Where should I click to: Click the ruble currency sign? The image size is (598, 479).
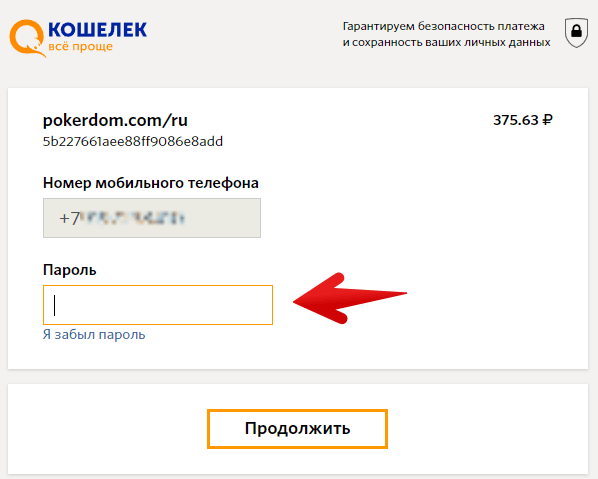[x=547, y=120]
